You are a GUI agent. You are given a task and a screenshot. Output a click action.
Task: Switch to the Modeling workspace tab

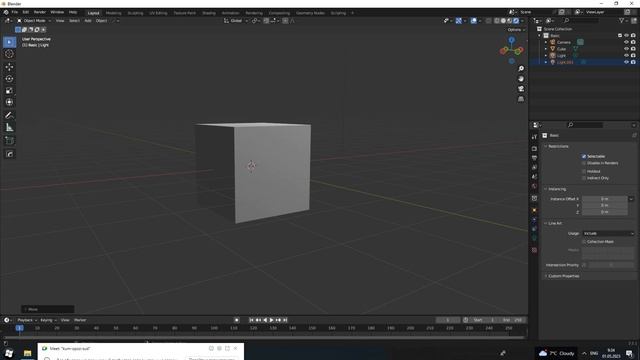pos(113,13)
